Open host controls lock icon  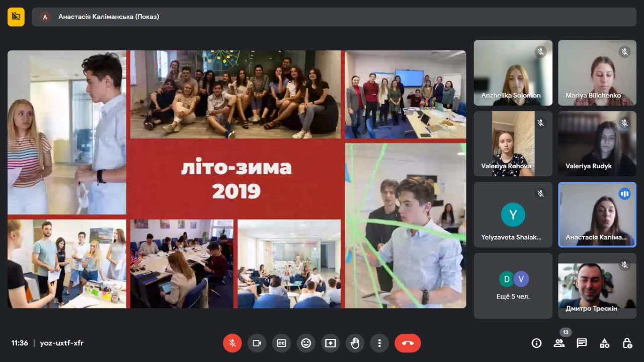(627, 343)
